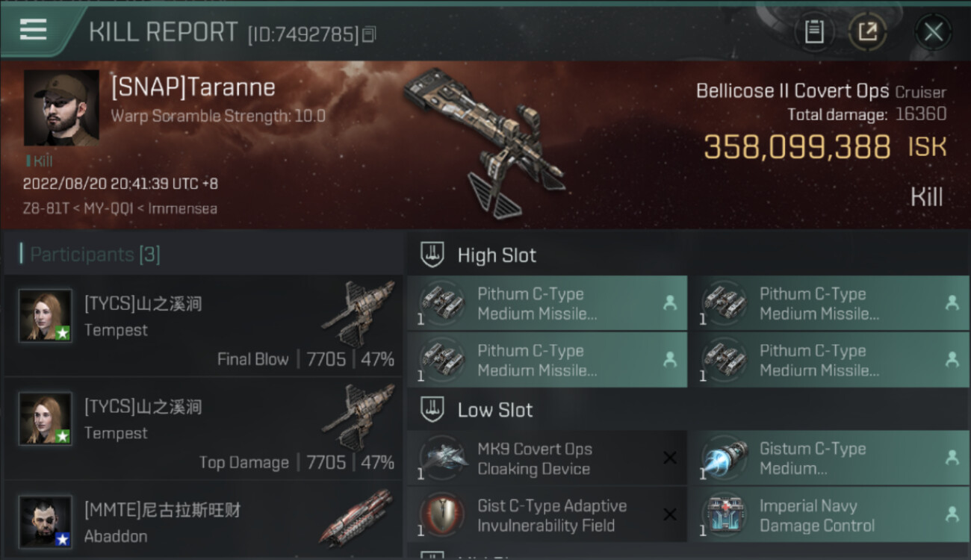Select the Imperial Navy Damage Control module

[828, 515]
